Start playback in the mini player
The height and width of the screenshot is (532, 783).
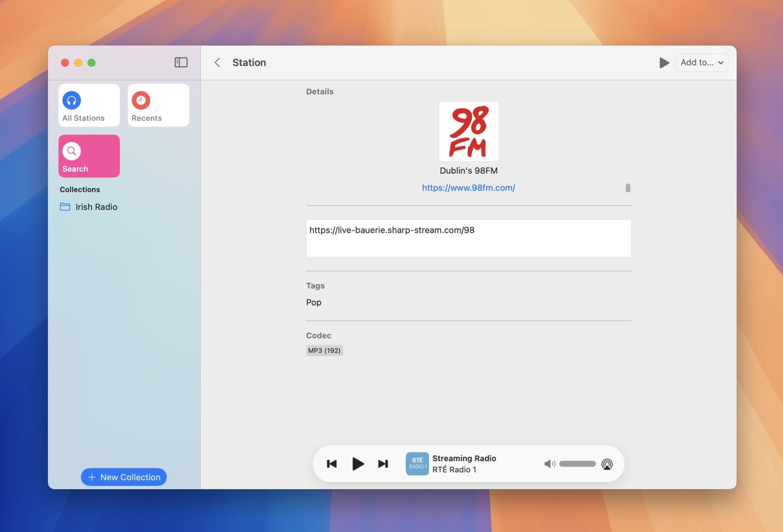coord(358,464)
